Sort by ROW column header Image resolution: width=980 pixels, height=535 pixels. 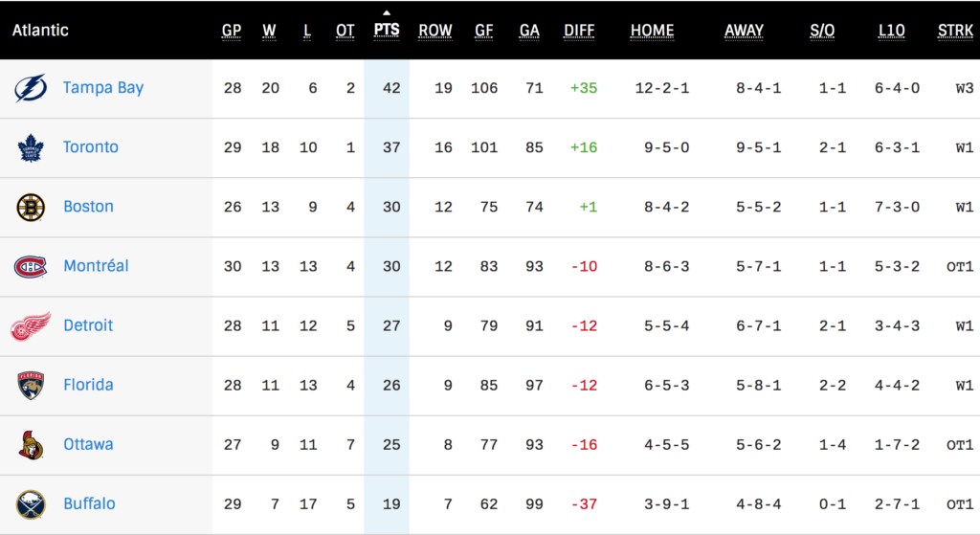pyautogui.click(x=435, y=31)
